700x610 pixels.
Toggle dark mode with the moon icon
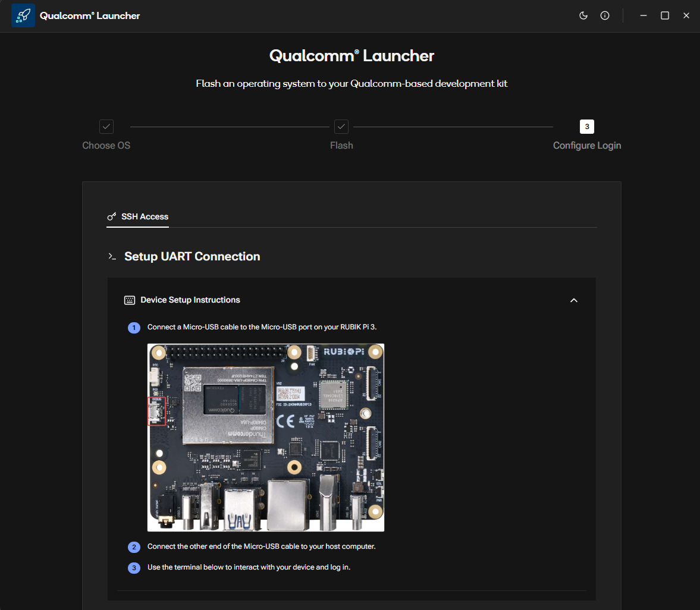point(583,15)
